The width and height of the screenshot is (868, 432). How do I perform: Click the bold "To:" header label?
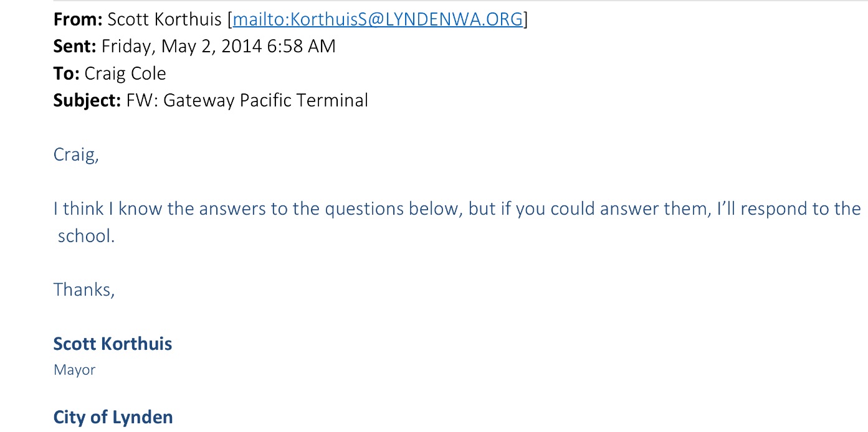click(66, 73)
